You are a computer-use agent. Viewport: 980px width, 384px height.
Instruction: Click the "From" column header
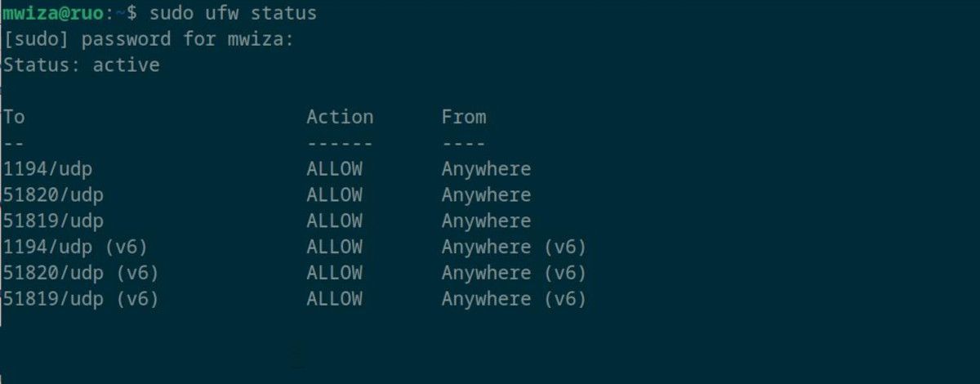click(x=464, y=117)
